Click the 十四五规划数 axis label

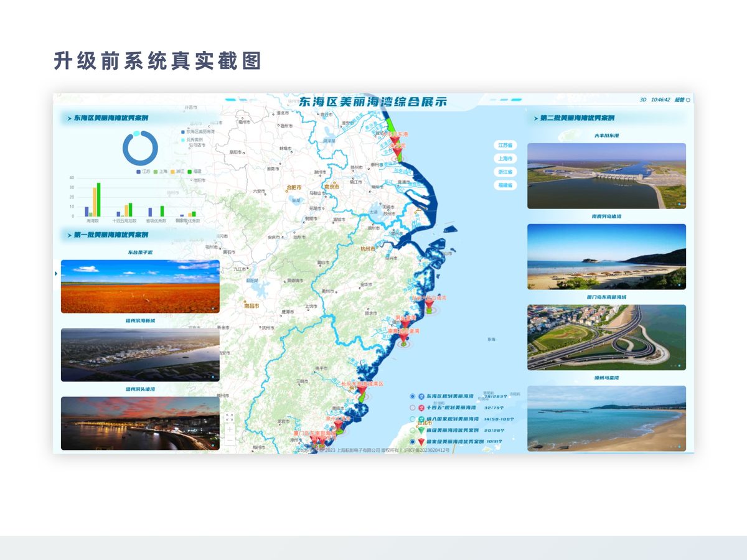point(125,221)
